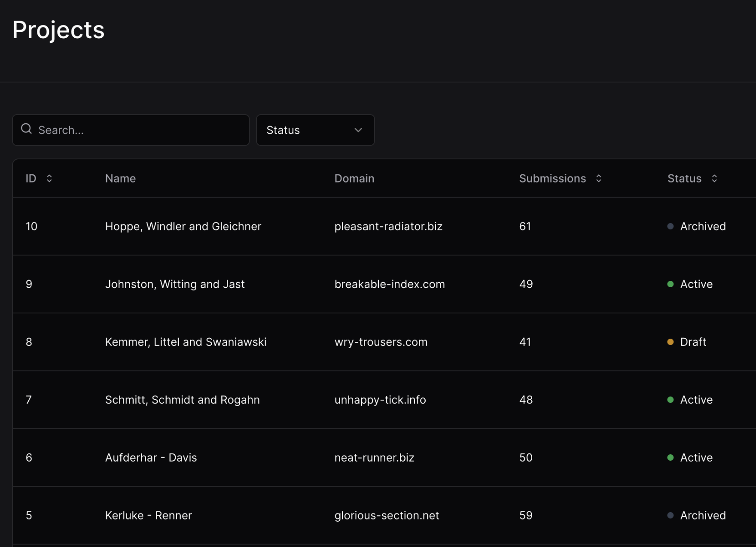756x547 pixels.
Task: Click orange Draft status dot
Action: (x=670, y=342)
